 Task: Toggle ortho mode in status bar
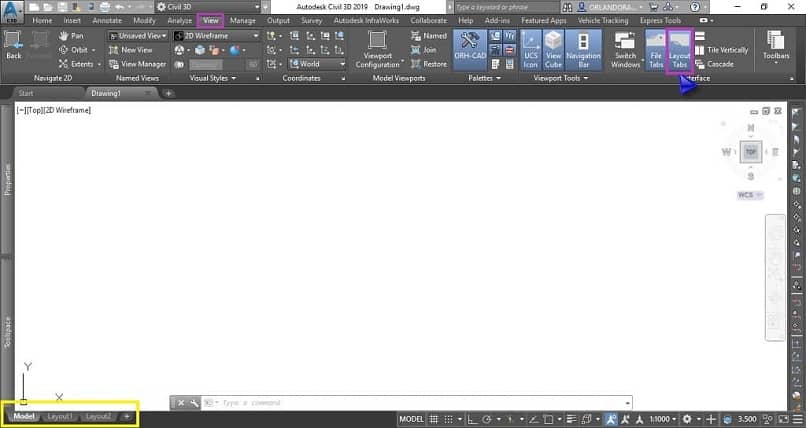pos(472,419)
